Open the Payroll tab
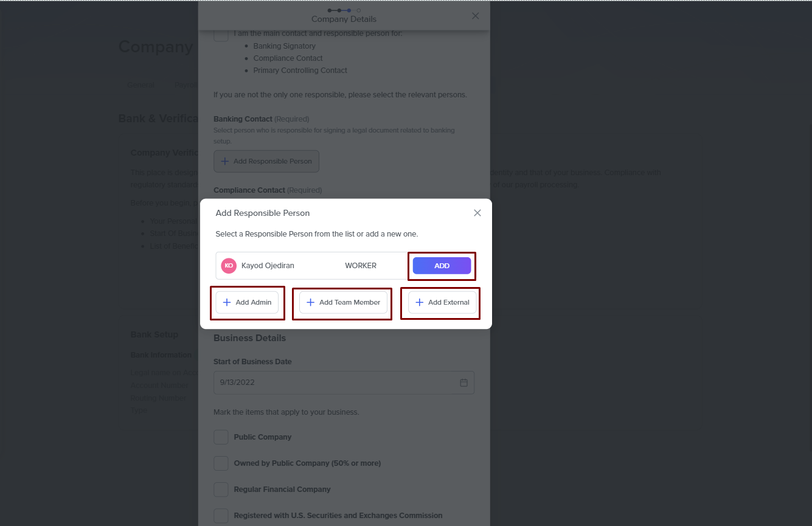Image resolution: width=812 pixels, height=526 pixels. [186, 85]
